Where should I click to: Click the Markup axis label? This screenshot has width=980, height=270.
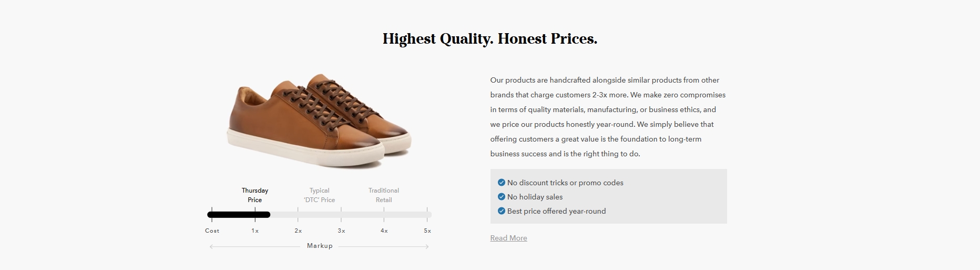tap(320, 246)
